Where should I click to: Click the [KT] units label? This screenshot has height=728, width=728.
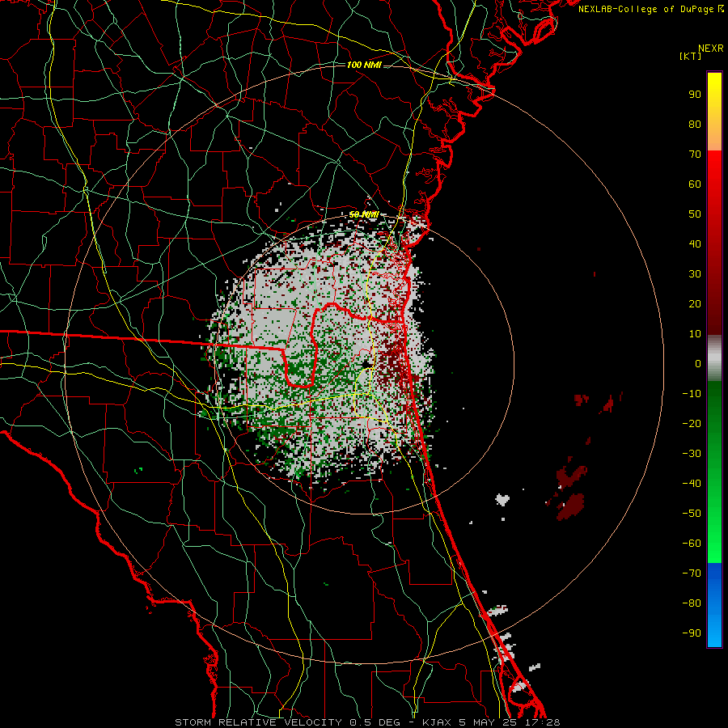click(x=691, y=57)
